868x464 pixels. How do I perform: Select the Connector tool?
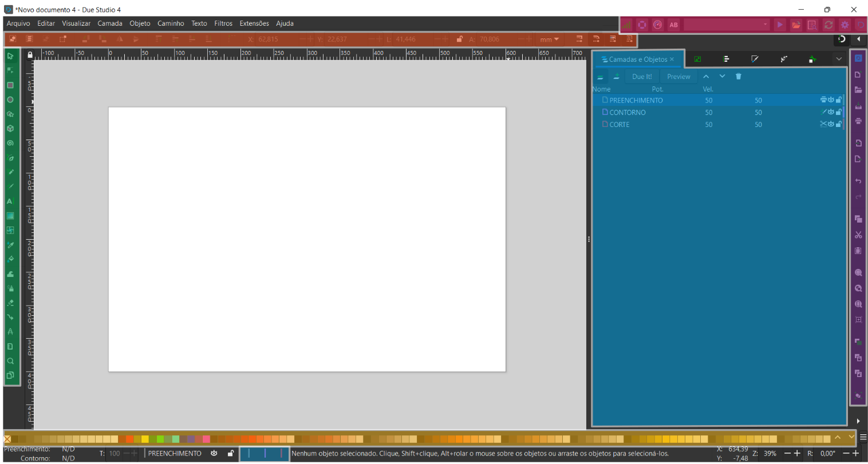pyautogui.click(x=10, y=317)
